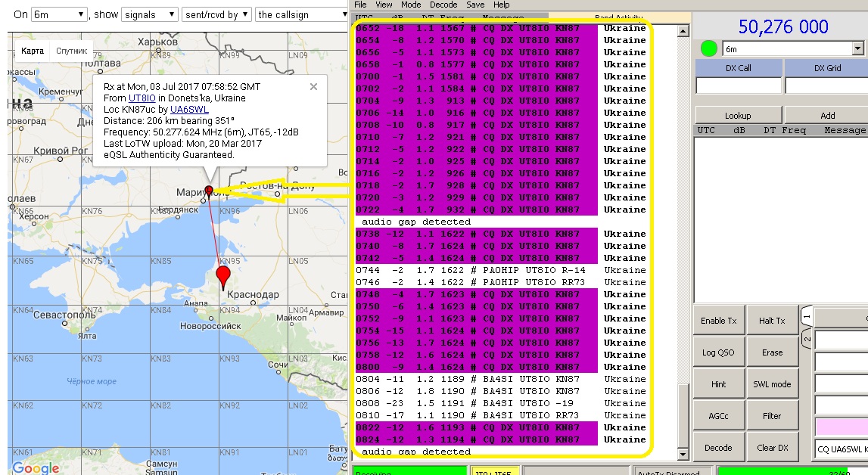Click Log QSO button
The image size is (868, 475).
[x=718, y=352]
